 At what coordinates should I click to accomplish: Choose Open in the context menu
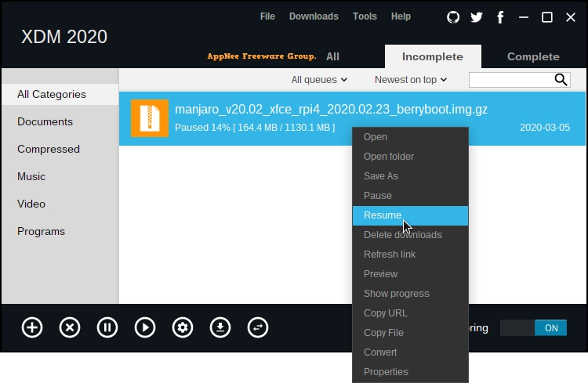pyautogui.click(x=410, y=137)
